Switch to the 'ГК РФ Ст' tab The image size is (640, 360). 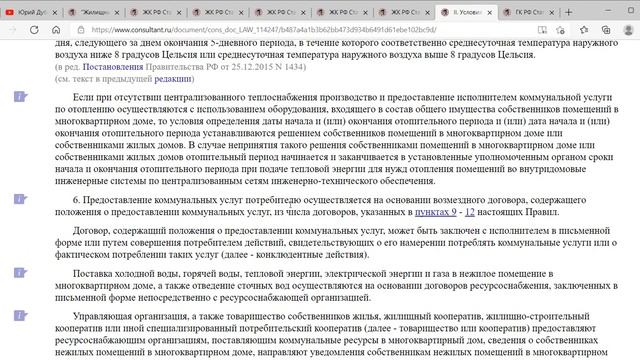click(x=529, y=12)
